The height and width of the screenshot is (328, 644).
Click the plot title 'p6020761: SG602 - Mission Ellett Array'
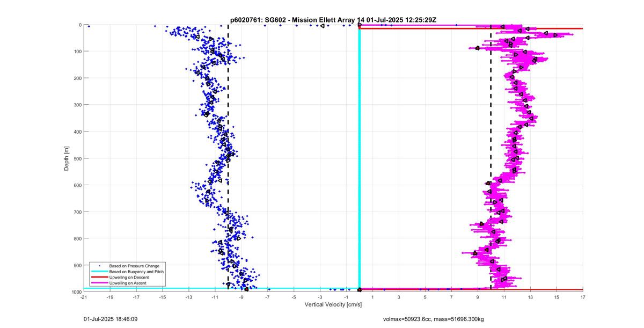(x=294, y=19)
